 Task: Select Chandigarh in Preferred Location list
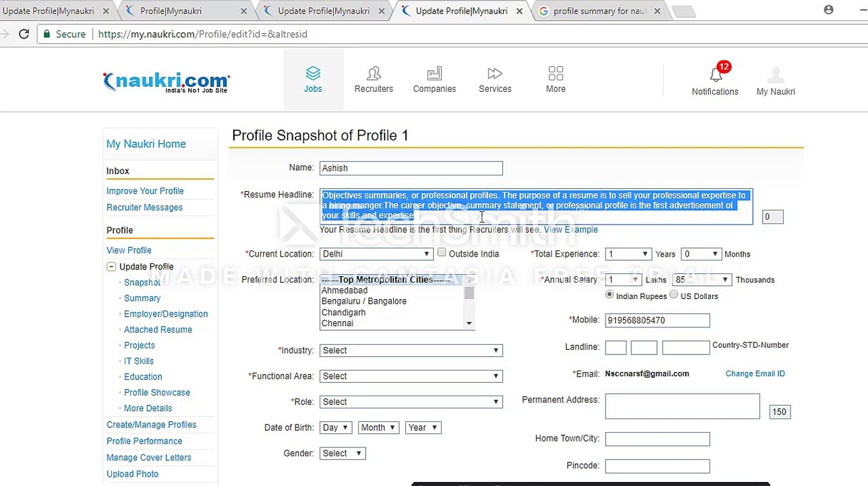pos(344,313)
